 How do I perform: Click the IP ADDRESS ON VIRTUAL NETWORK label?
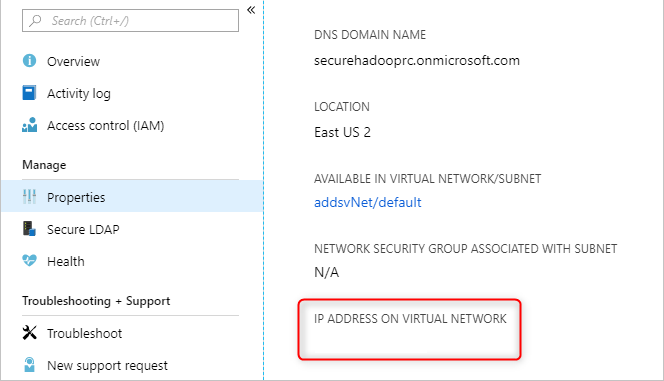tap(410, 318)
